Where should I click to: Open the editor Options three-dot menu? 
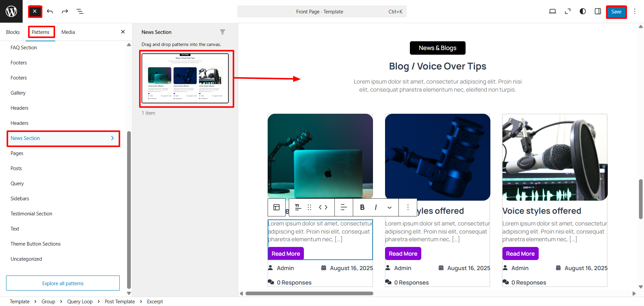(635, 11)
